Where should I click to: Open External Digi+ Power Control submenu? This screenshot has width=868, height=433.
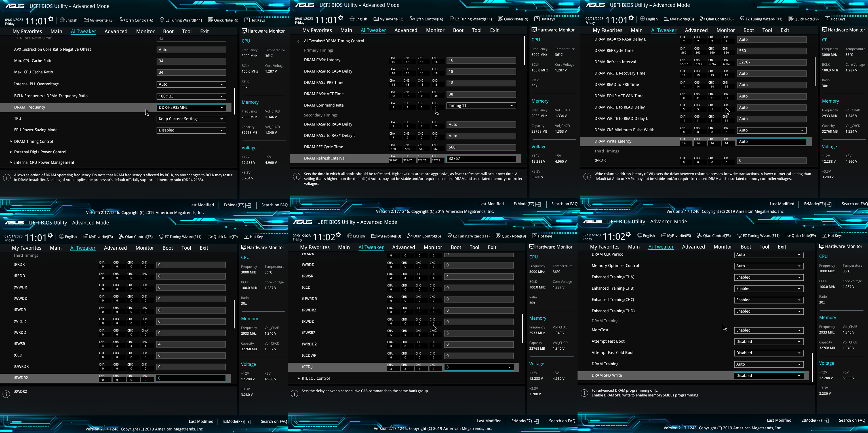(x=40, y=152)
